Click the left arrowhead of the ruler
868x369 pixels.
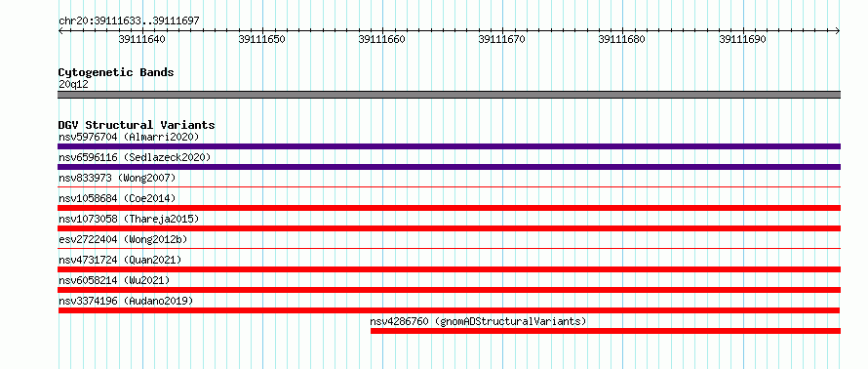[60, 31]
